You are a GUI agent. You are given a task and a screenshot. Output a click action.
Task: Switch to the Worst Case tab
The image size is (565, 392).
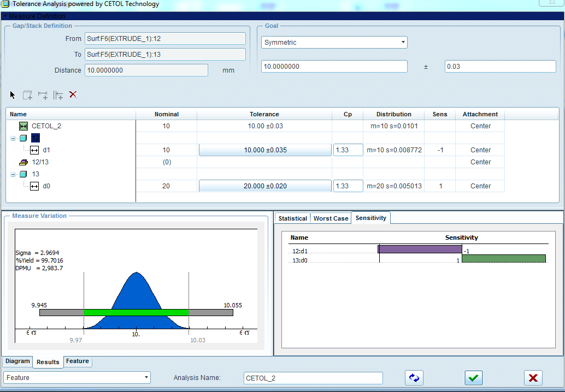(331, 218)
